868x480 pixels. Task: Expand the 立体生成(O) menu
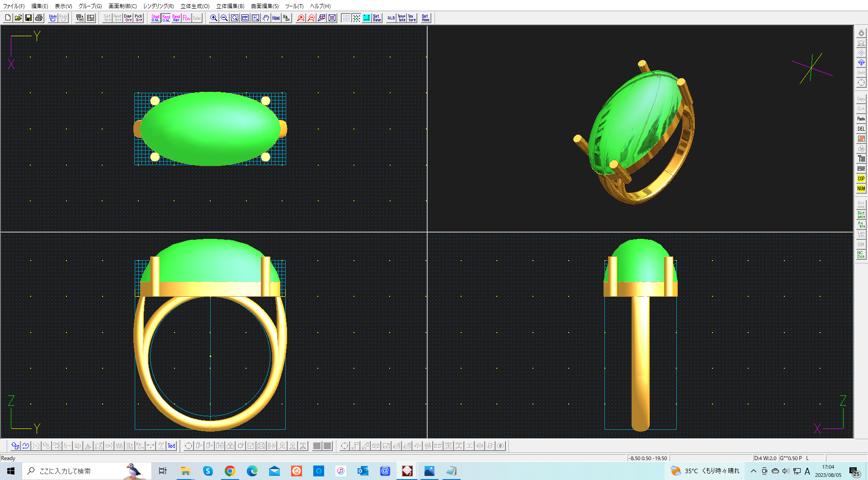coord(195,6)
